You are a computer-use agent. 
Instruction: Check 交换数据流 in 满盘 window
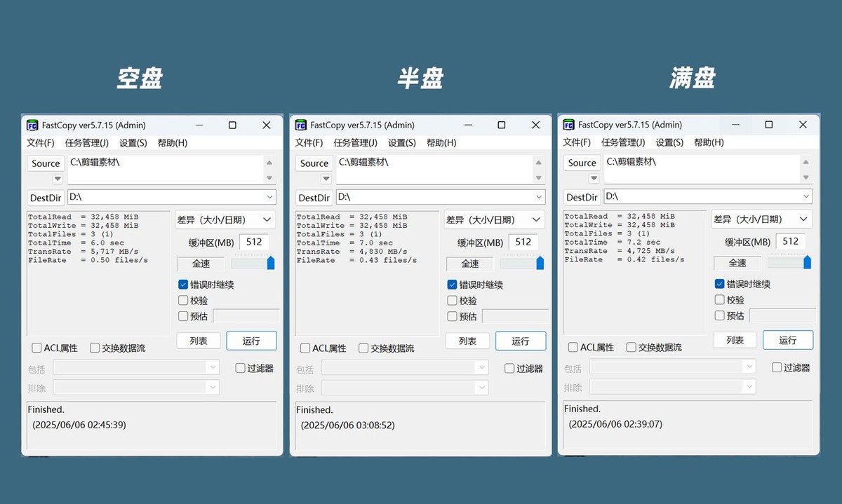pyautogui.click(x=631, y=347)
